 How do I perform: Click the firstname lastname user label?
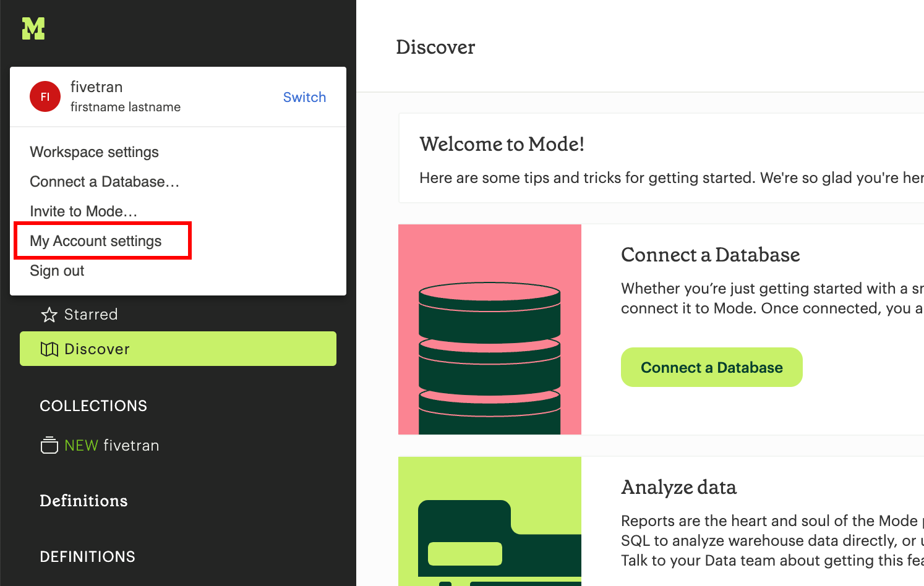coord(126,107)
